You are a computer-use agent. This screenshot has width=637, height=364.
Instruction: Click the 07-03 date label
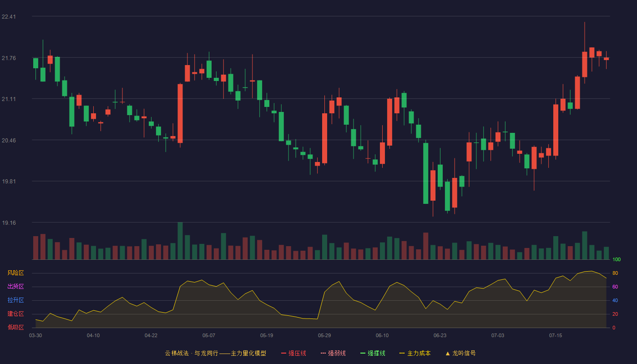pos(498,335)
